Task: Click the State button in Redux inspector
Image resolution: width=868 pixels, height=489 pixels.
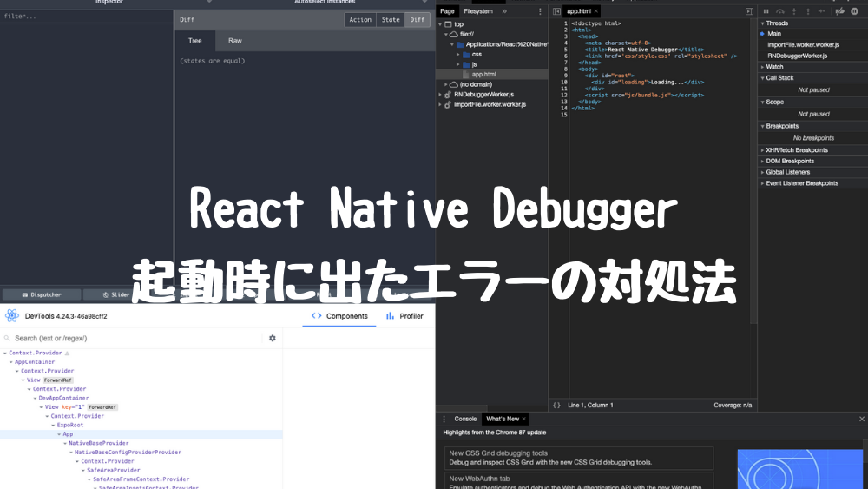Action: point(391,20)
